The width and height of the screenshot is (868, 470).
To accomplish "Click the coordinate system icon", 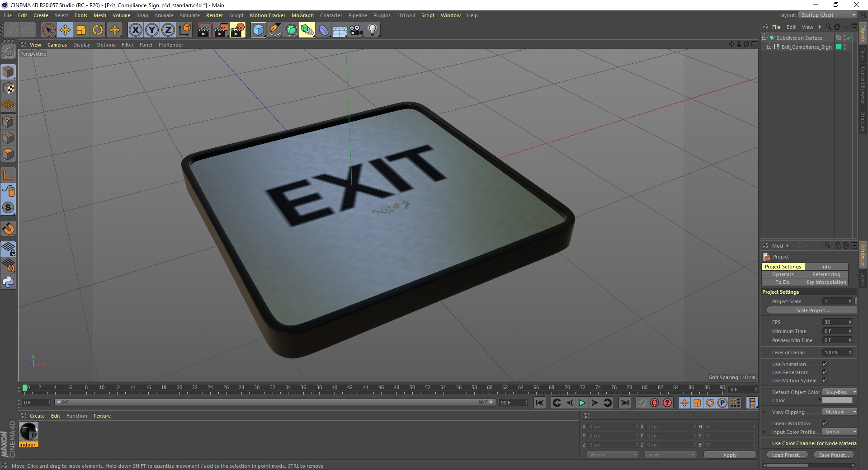I will [184, 30].
